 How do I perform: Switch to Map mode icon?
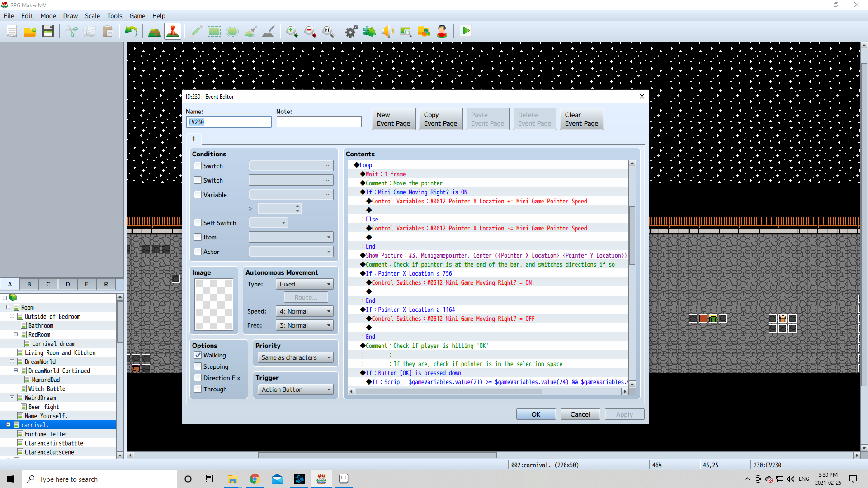tap(155, 31)
